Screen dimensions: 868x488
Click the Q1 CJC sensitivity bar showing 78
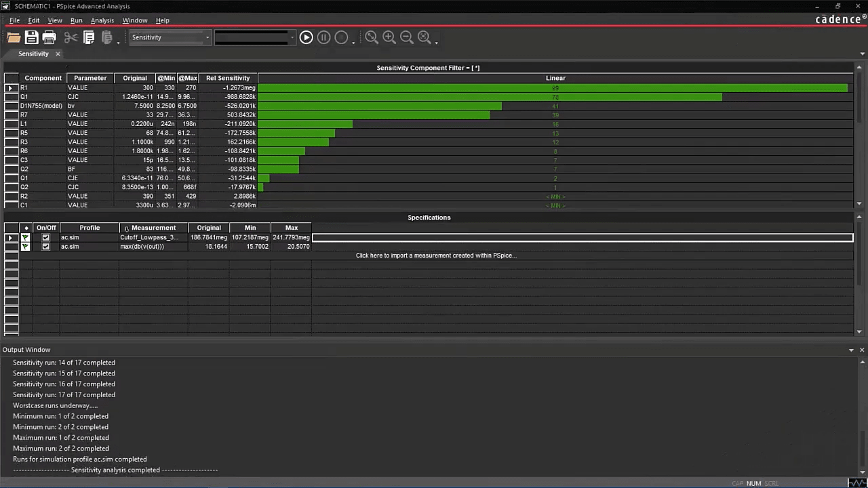pos(490,97)
